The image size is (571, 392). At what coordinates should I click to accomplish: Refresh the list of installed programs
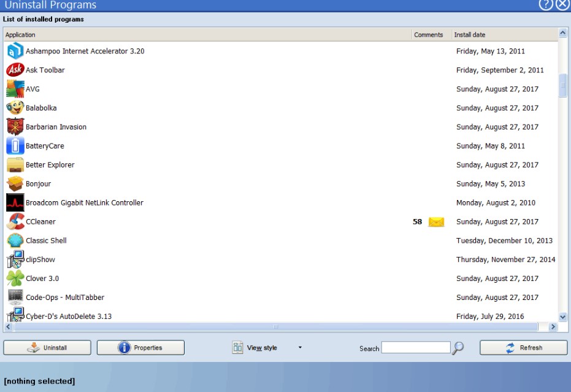point(522,347)
